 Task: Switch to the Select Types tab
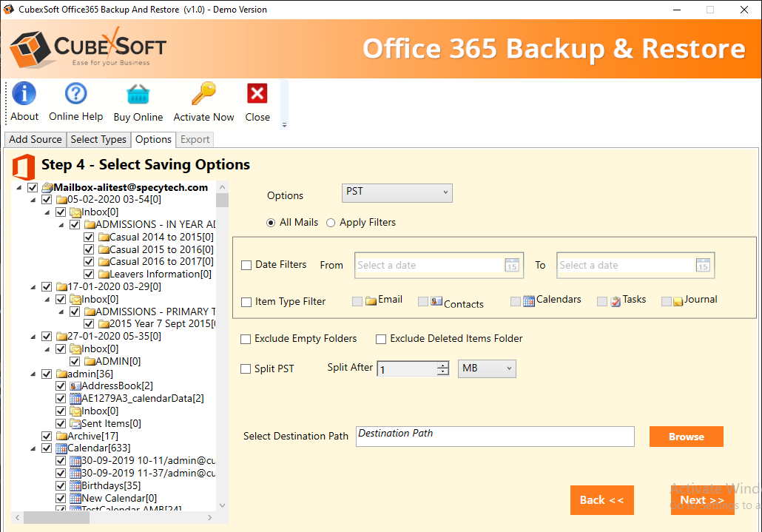point(98,139)
